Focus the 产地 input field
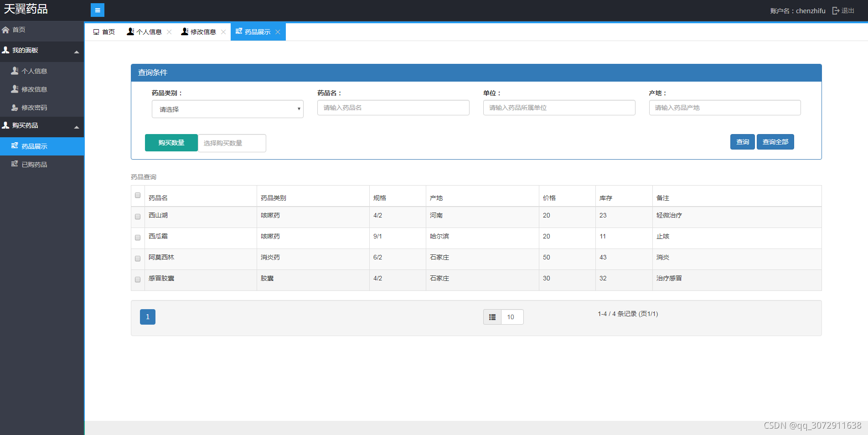The width and height of the screenshot is (868, 435). (x=725, y=108)
